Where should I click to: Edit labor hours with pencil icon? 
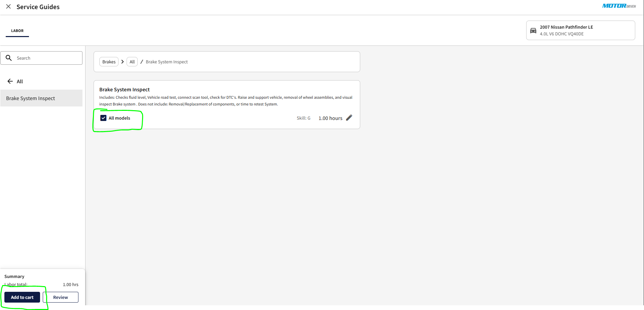349,118
